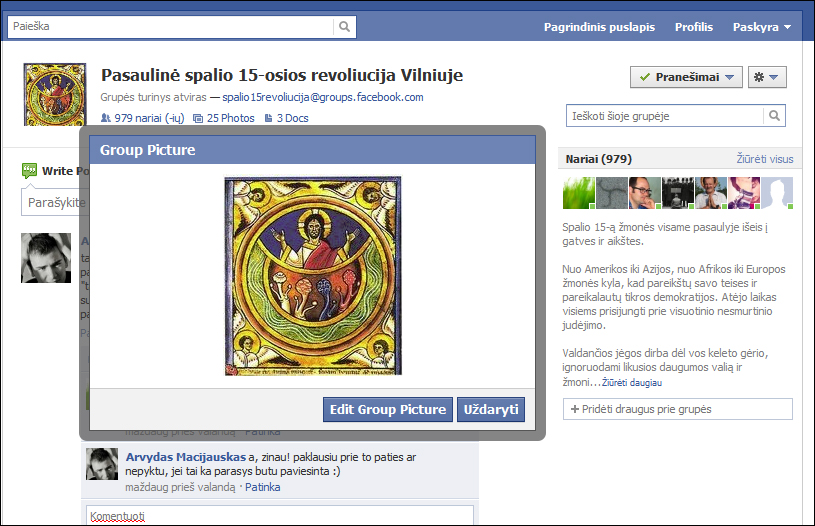Viewport: 815px width, 526px height.
Task: Click Patinka under Arvydas's comment
Action: pos(262,487)
